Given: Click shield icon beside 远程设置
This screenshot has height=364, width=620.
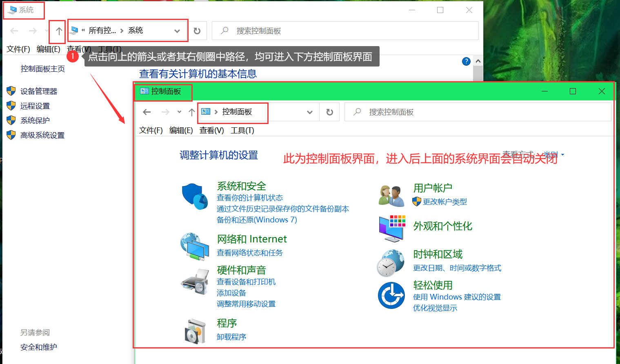Looking at the screenshot, I should point(11,106).
